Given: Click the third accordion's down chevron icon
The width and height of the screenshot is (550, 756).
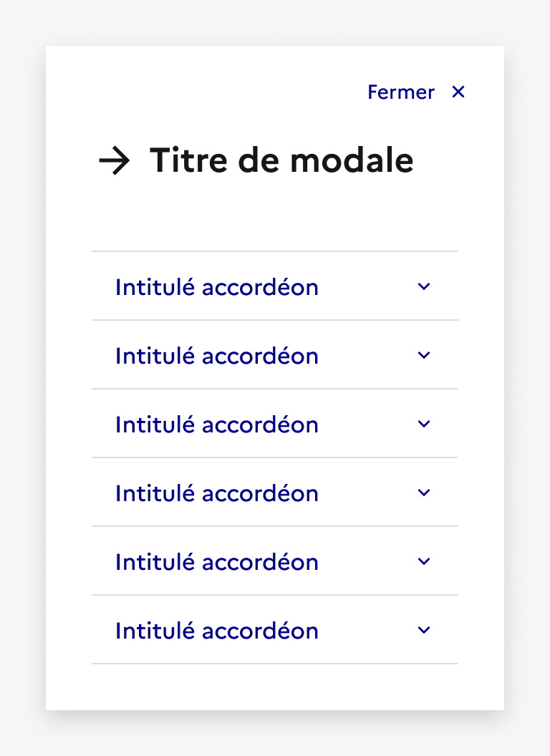Looking at the screenshot, I should pyautogui.click(x=423, y=424).
